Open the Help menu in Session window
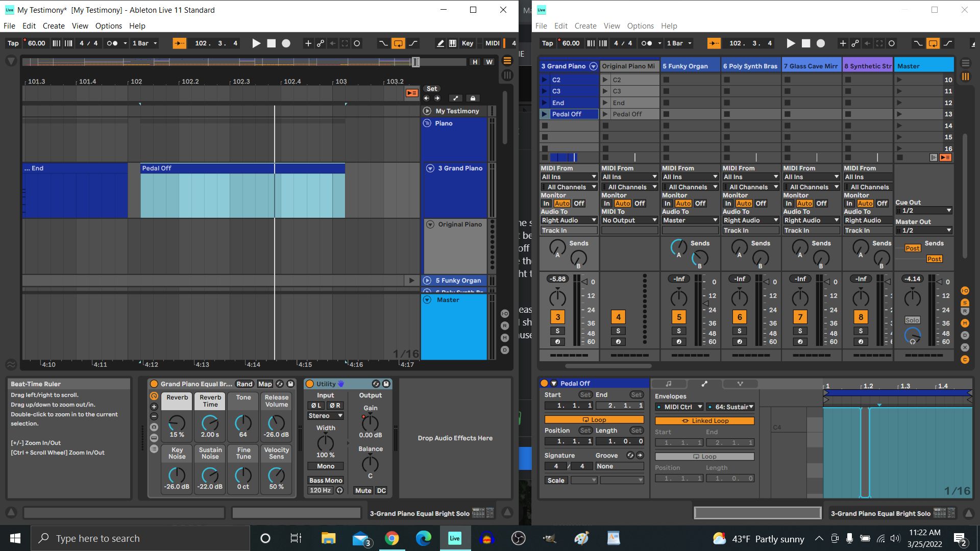 [669, 26]
